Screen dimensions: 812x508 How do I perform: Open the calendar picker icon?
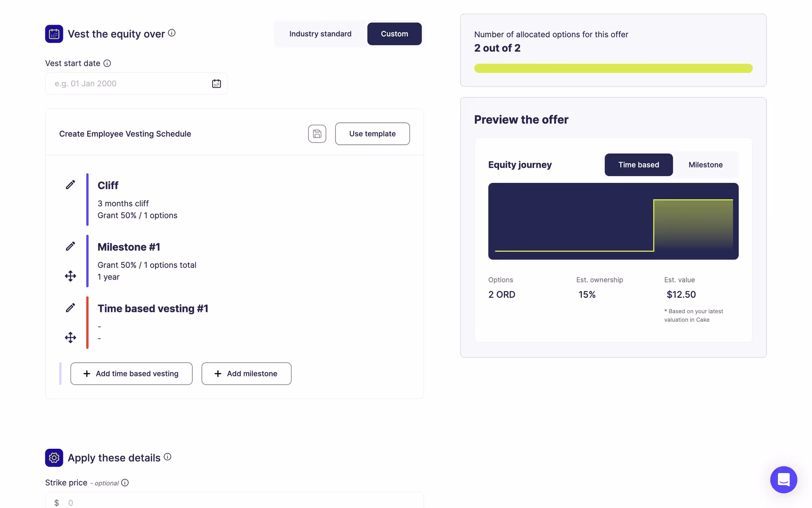pyautogui.click(x=216, y=83)
